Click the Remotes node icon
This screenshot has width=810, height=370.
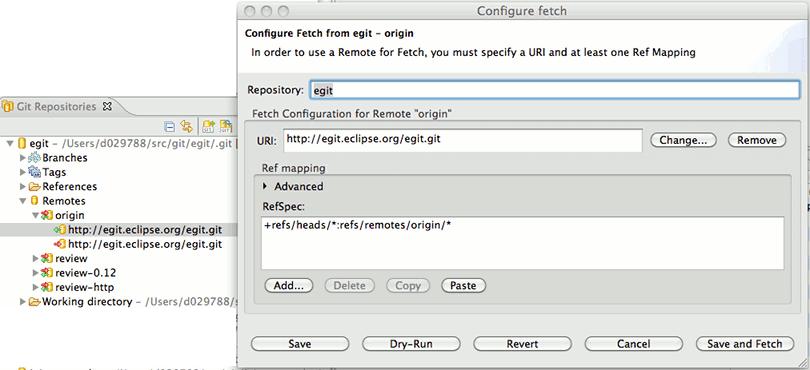35,201
